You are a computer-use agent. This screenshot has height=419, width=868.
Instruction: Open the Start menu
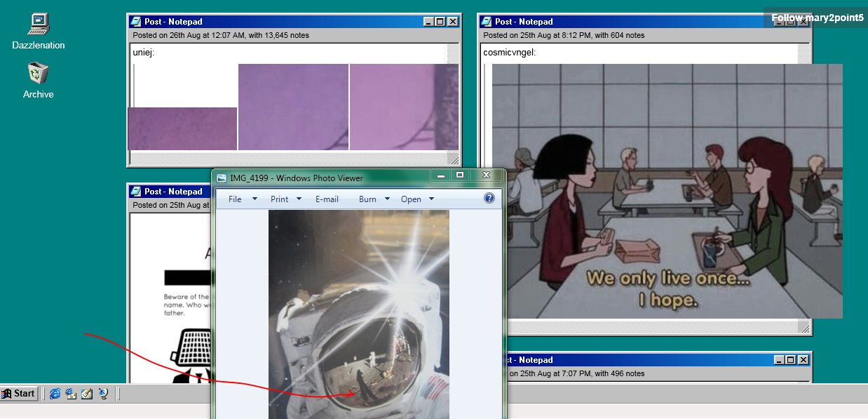(x=18, y=394)
